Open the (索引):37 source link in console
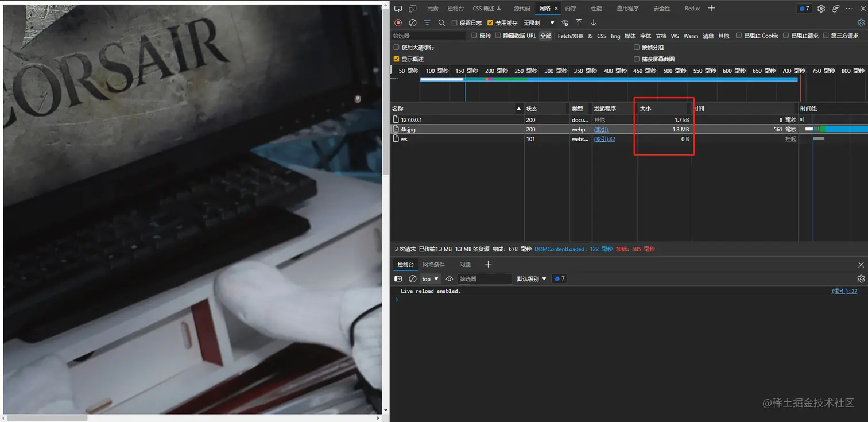This screenshot has height=422, width=868. point(844,291)
